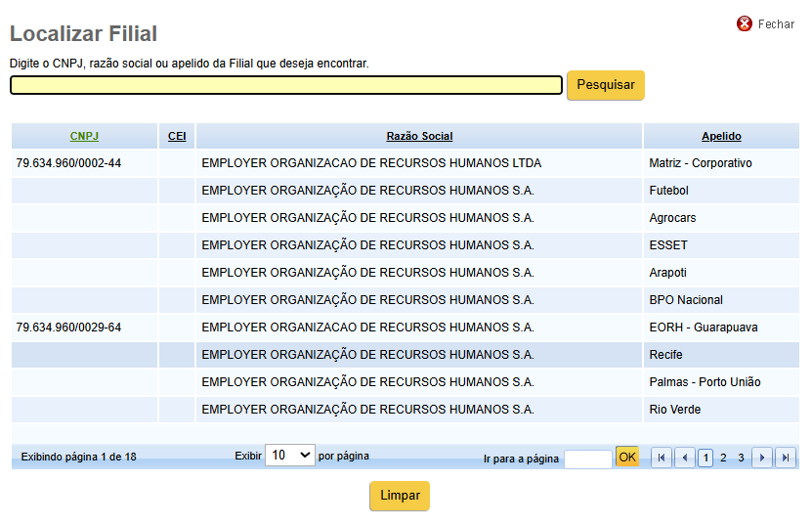The image size is (812, 525).
Task: Select CNPJ 79.634.960/0029-64 cell
Action: click(68, 328)
